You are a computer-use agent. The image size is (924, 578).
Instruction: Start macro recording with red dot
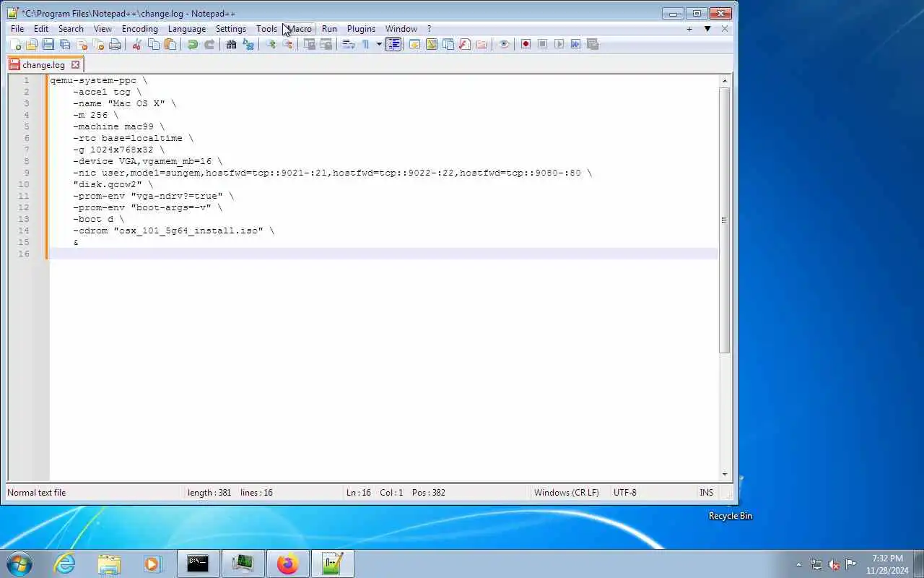(526, 44)
